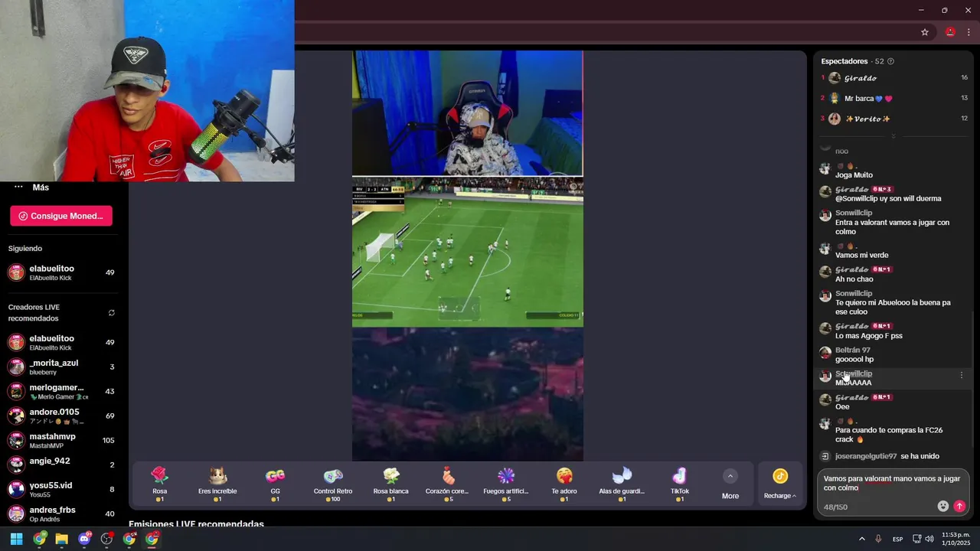Open _morita_azul live channel
The height and width of the screenshot is (551, 980).
pyautogui.click(x=61, y=367)
